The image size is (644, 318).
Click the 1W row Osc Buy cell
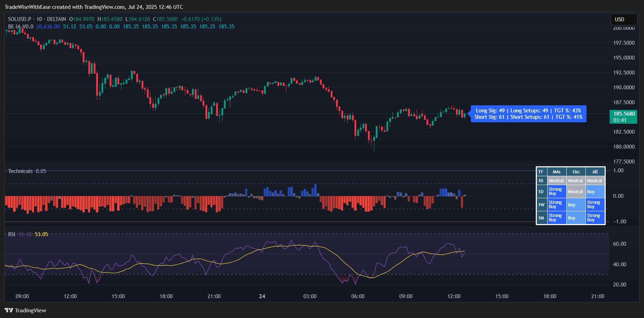pyautogui.click(x=576, y=205)
